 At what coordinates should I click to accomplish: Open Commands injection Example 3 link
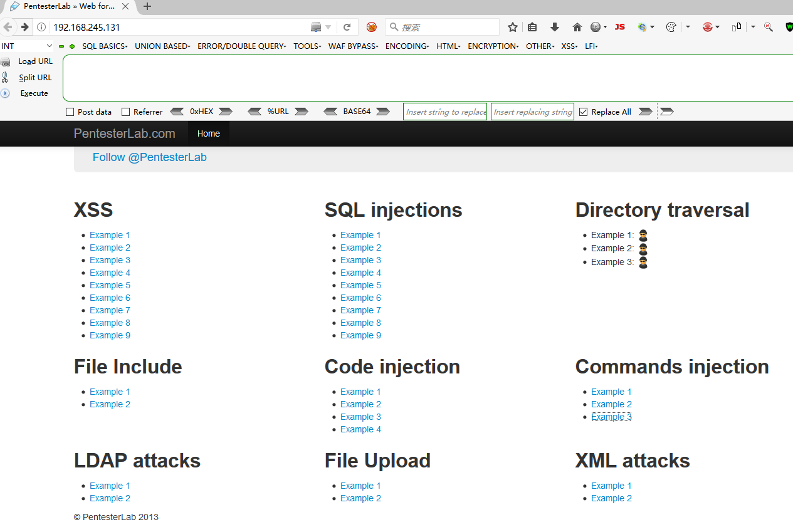tap(611, 417)
